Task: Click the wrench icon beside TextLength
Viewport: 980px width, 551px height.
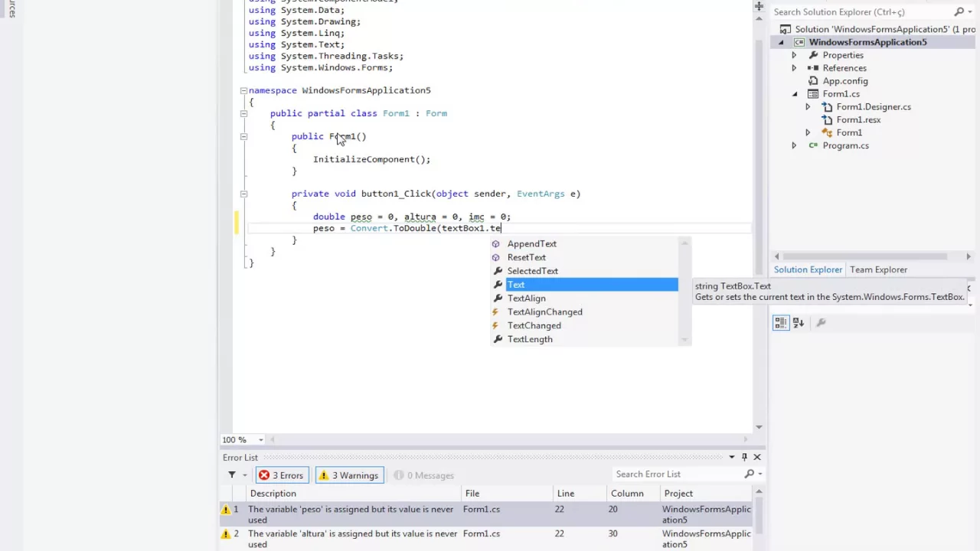Action: (x=497, y=340)
